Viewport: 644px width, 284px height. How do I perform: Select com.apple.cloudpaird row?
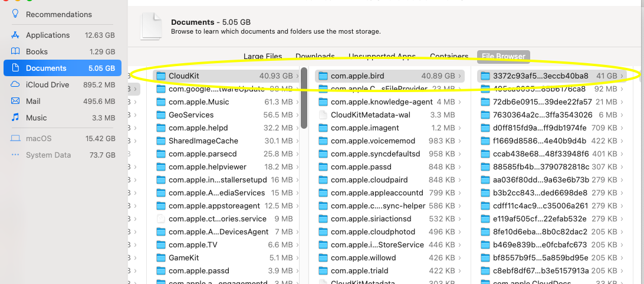click(x=389, y=179)
